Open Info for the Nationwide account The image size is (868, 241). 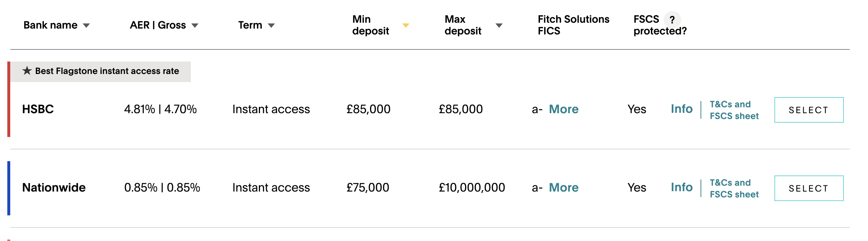[x=682, y=187]
